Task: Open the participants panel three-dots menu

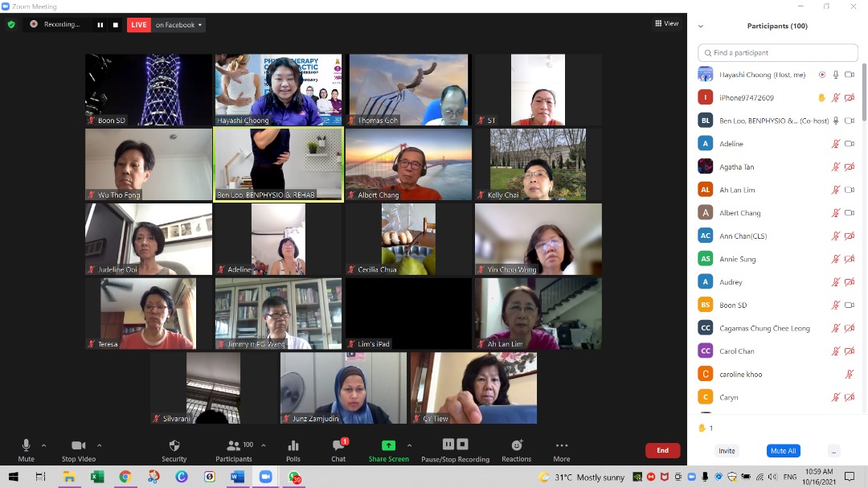Action: 833,451
